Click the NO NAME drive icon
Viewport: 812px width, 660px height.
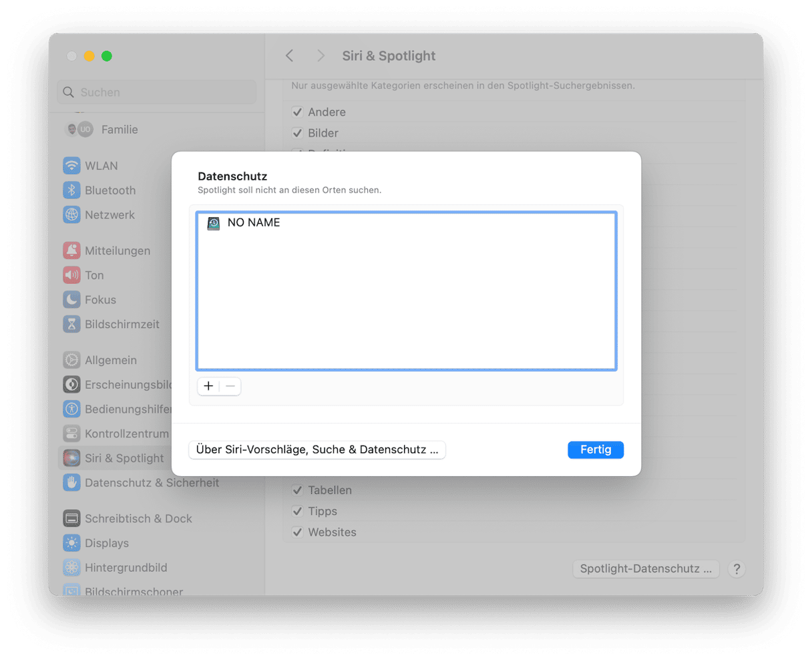click(214, 223)
